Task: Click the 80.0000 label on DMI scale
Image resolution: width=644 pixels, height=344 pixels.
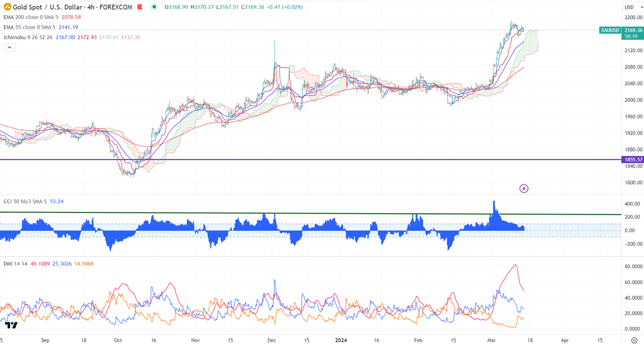Action: click(x=633, y=267)
